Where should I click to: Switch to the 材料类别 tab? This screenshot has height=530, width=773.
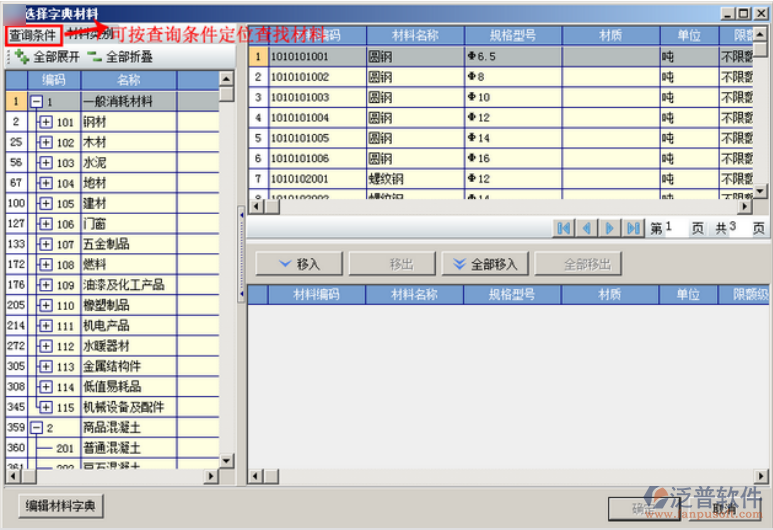point(90,35)
